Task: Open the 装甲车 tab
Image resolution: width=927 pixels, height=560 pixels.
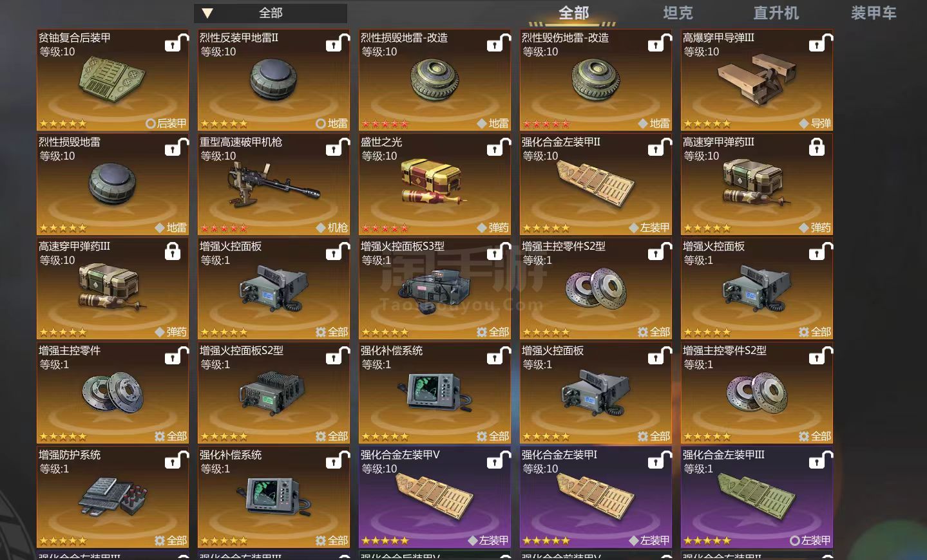Action: pyautogui.click(x=874, y=13)
